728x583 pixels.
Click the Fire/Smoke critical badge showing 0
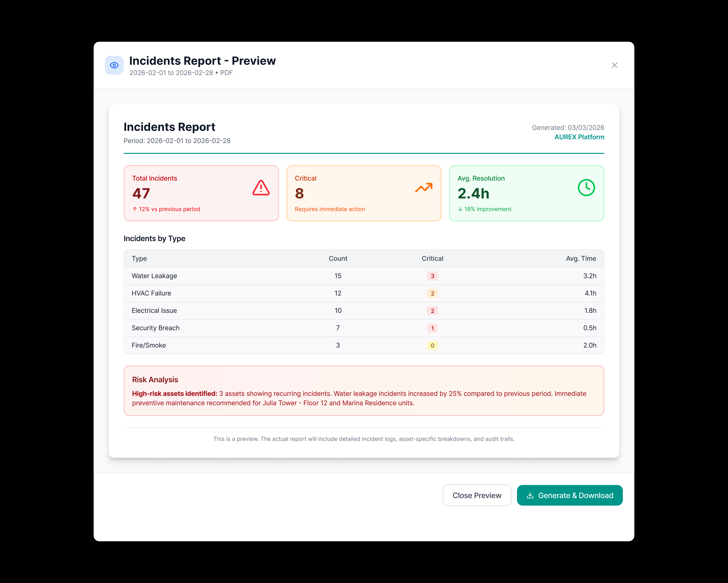point(433,345)
